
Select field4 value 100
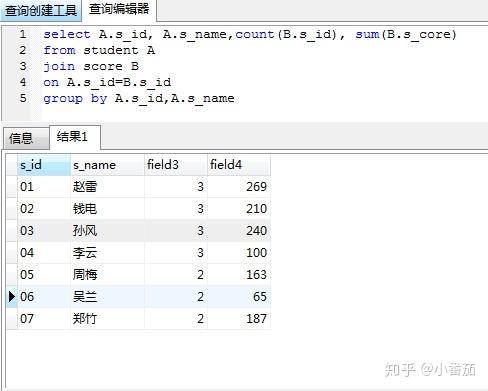click(239, 253)
